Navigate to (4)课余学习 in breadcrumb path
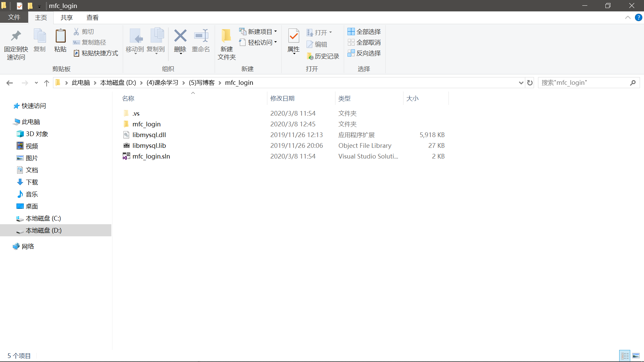This screenshot has height=362, width=644. pyautogui.click(x=162, y=83)
